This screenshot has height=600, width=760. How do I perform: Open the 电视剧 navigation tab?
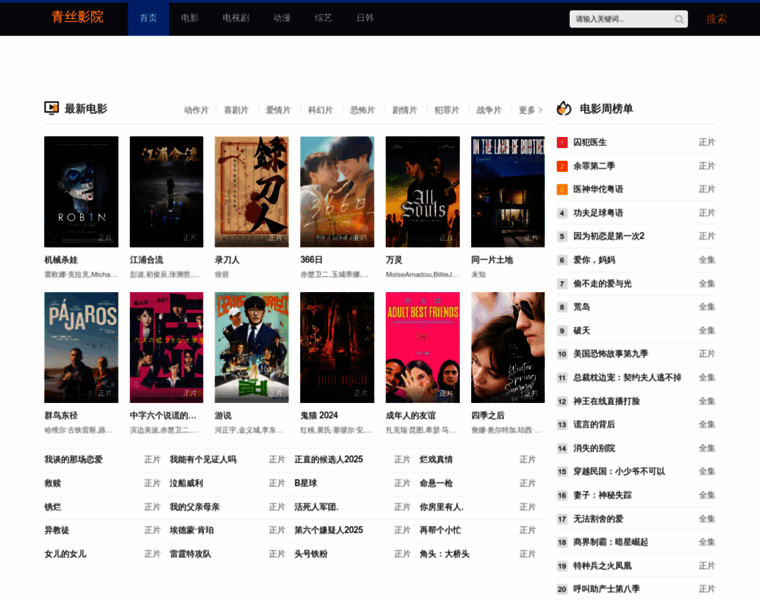coord(236,18)
